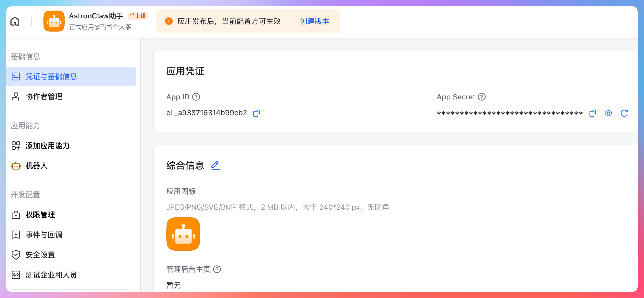This screenshot has height=298, width=644.
Task: Click the large app icon thumbnail
Action: (x=183, y=234)
